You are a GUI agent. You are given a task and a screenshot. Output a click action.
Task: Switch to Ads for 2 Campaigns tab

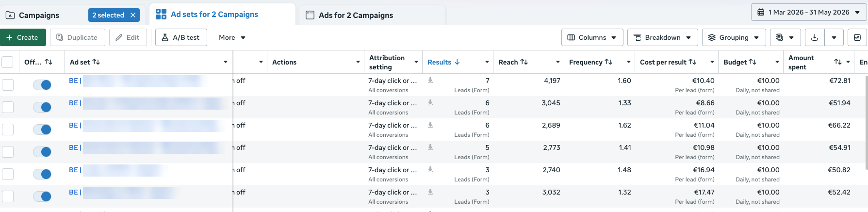pyautogui.click(x=372, y=15)
